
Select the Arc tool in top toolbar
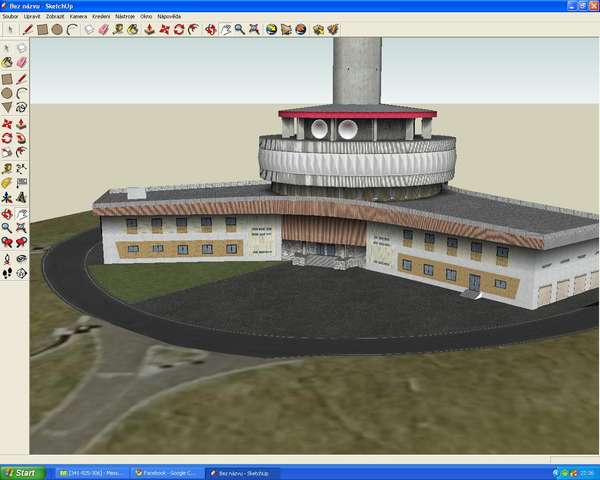pyautogui.click(x=72, y=29)
